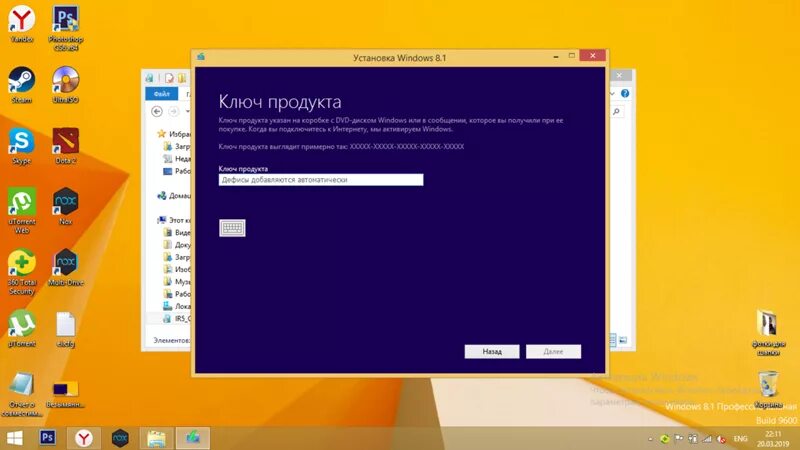The height and width of the screenshot is (450, 800).
Task: Click the setup window title bar icon
Action: coord(201,57)
